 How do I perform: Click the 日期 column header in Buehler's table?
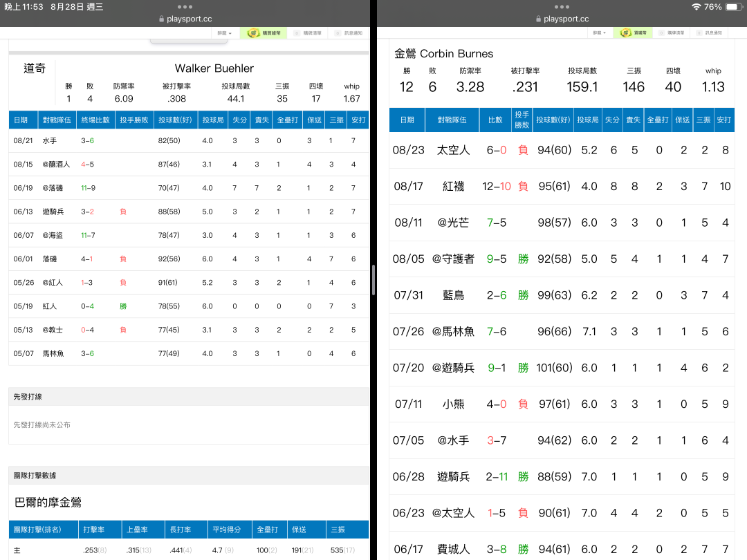(23, 120)
